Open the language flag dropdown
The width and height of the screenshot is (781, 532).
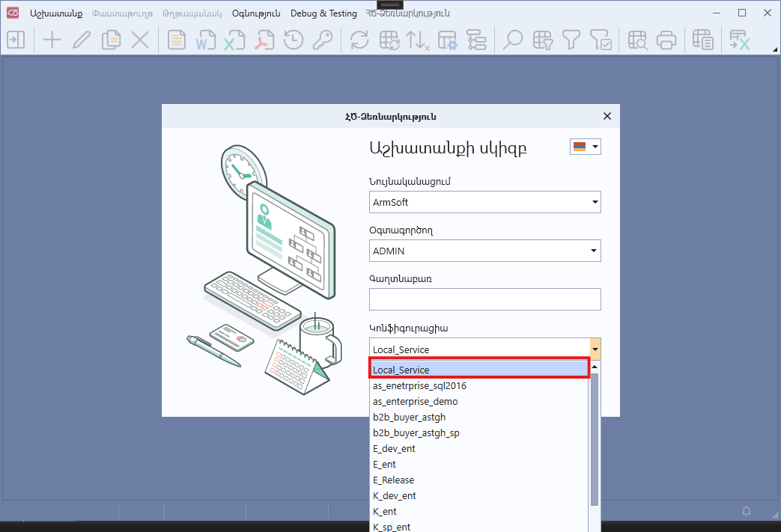(586, 147)
